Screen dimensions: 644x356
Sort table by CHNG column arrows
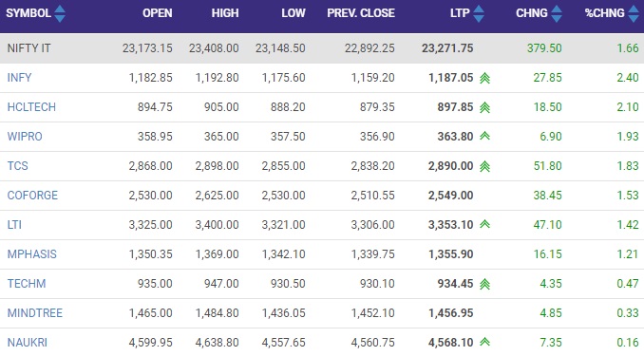click(x=557, y=13)
